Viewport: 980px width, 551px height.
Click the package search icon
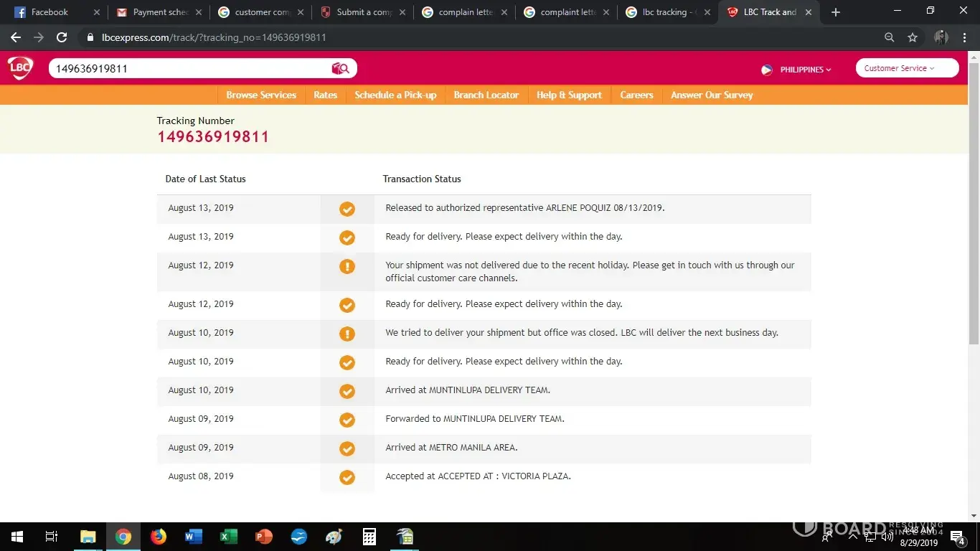[340, 68]
